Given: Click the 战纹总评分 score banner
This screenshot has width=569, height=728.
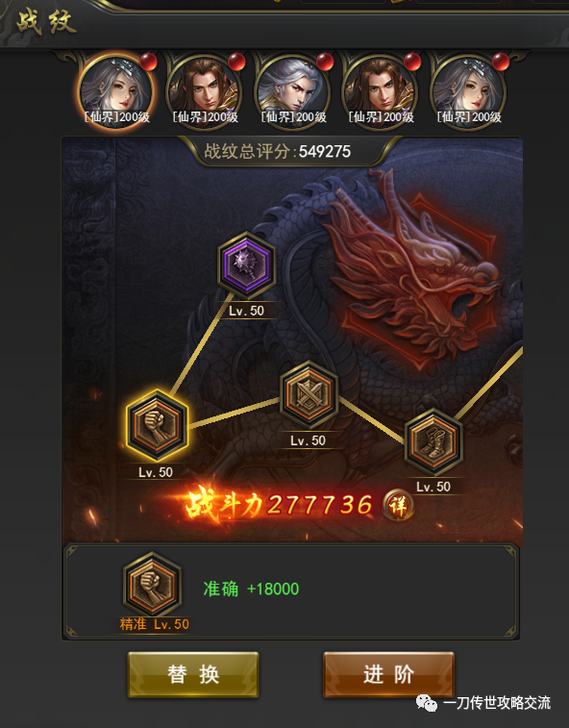Looking at the screenshot, I should coord(278,151).
